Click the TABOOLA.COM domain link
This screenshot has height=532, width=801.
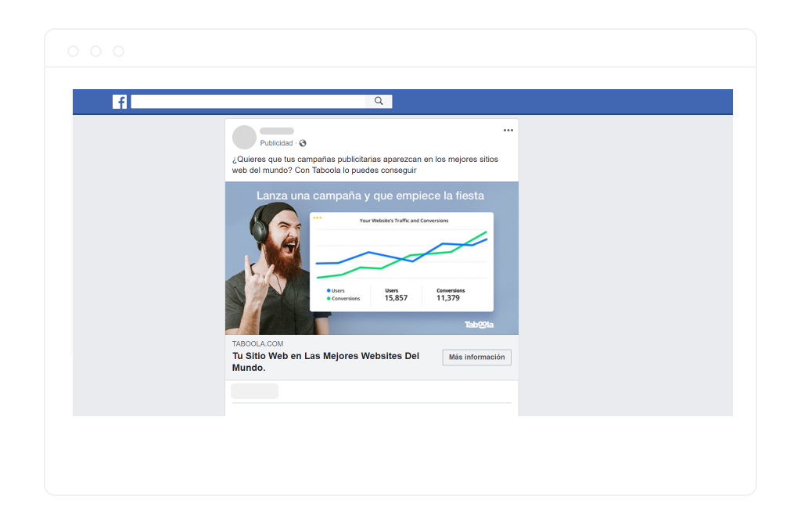pos(257,344)
